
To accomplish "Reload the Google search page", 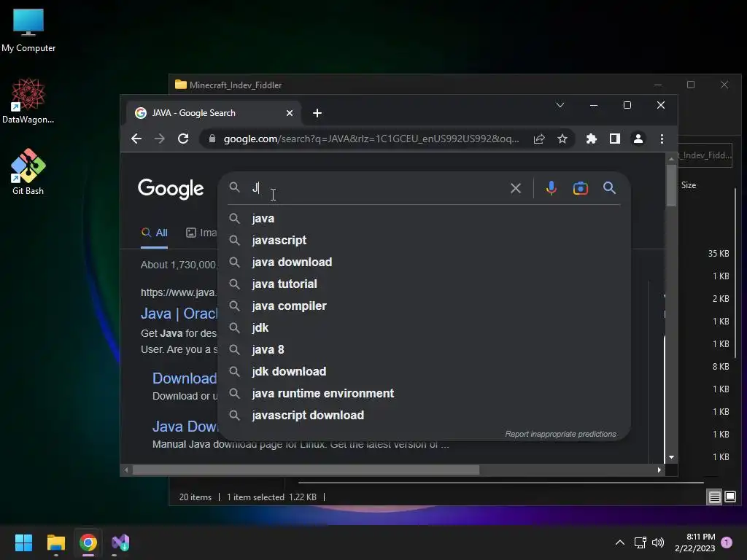I will pos(183,139).
